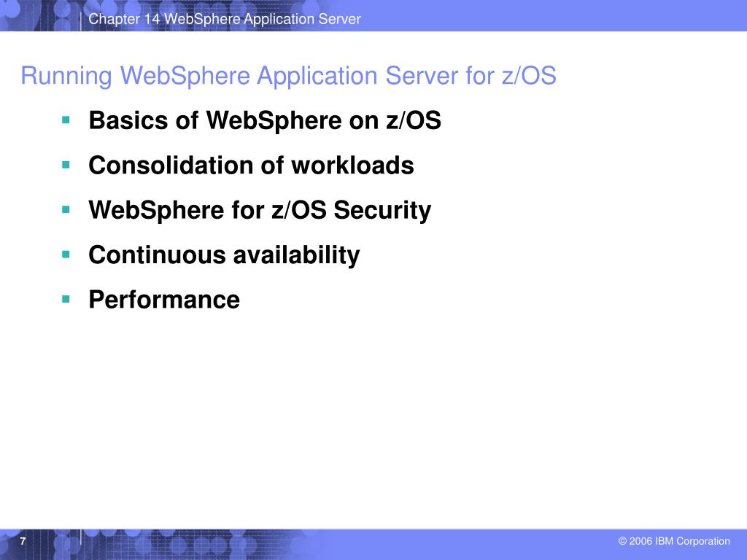Screen dimensions: 747x560
Task: Click the teal bullet marker beside "Consolidation of workloads"
Action: (x=66, y=166)
